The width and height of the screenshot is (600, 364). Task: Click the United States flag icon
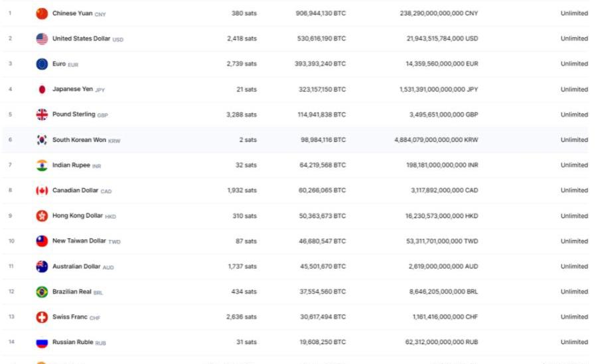coord(42,38)
